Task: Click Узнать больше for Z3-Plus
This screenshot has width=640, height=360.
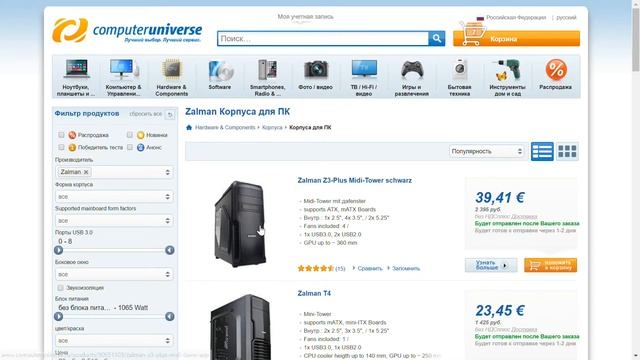Action: click(491, 265)
